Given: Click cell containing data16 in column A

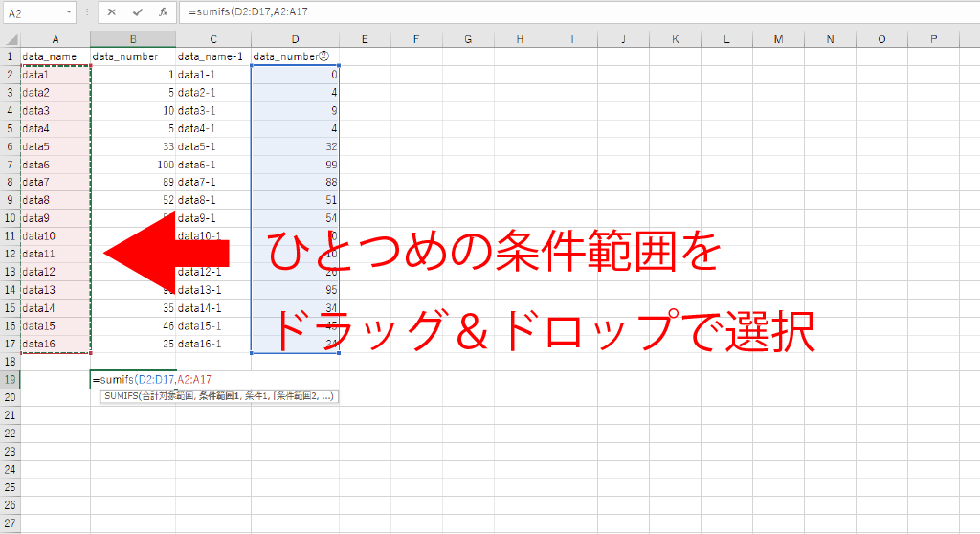Looking at the screenshot, I should click(55, 344).
